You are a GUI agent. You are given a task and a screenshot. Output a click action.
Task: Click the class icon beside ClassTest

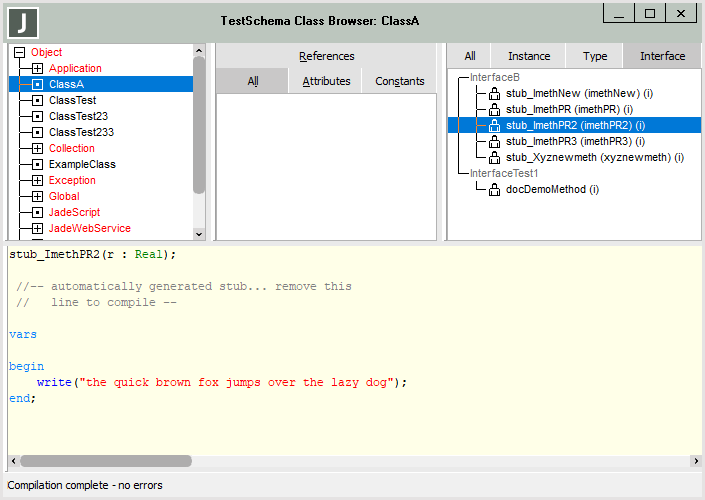coord(37,101)
